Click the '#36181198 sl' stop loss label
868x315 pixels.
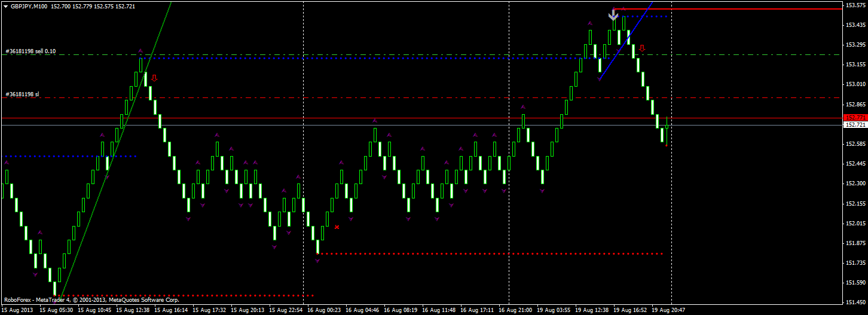point(22,94)
